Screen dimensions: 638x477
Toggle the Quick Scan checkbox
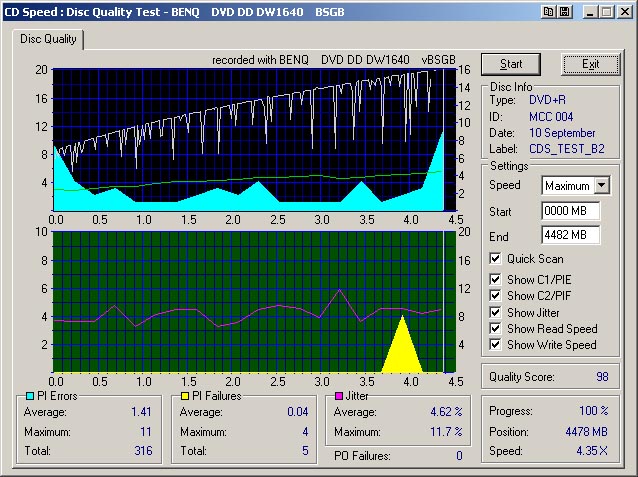tap(495, 259)
